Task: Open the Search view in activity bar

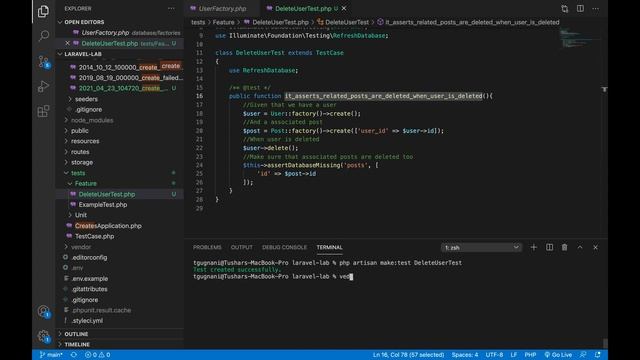Action: pos(43,36)
